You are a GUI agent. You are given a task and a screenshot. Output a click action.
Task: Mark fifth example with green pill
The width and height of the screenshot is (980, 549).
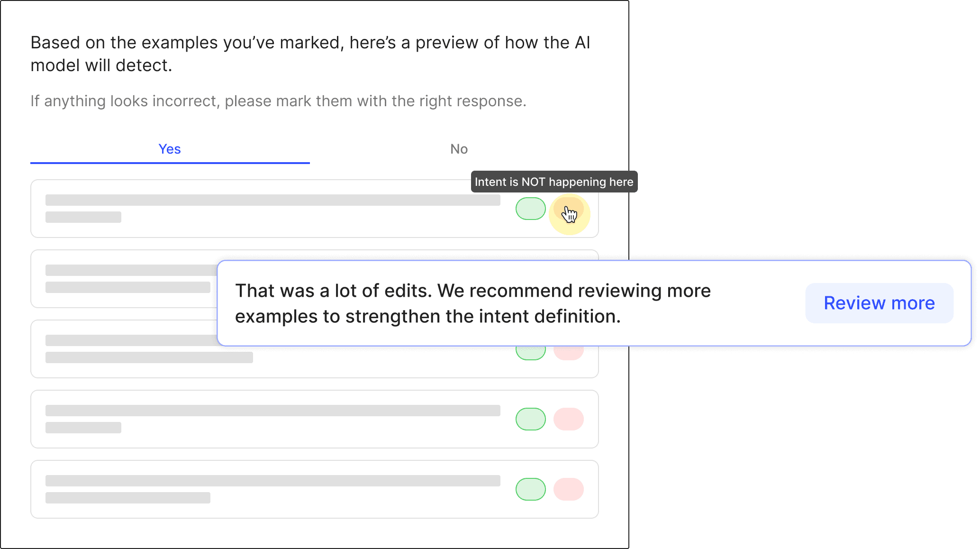coord(531,489)
